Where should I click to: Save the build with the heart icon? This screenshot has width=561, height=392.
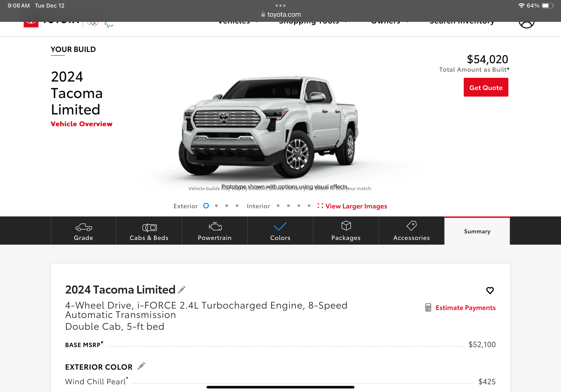(x=490, y=290)
